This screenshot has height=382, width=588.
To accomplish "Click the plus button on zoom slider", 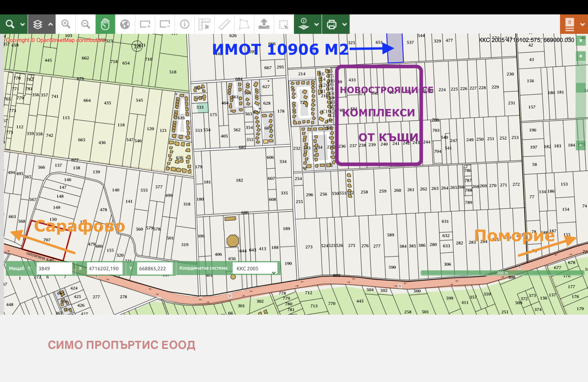I will (581, 56).
